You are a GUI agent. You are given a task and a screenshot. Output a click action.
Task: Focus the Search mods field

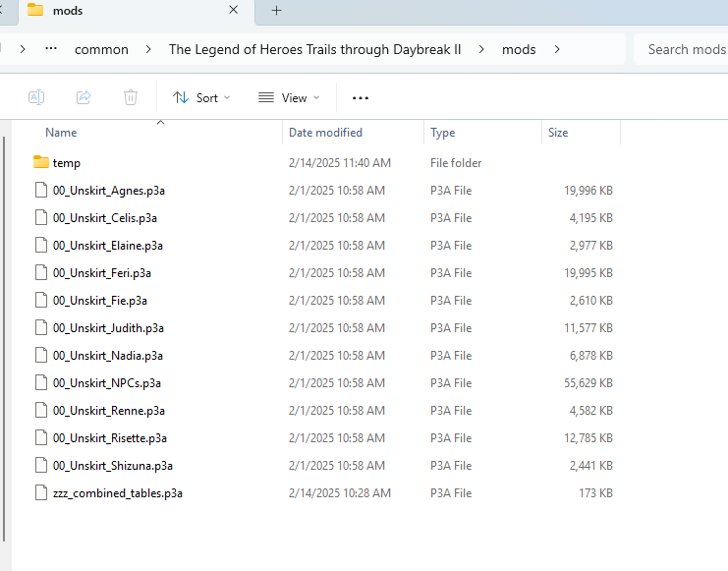(x=681, y=49)
